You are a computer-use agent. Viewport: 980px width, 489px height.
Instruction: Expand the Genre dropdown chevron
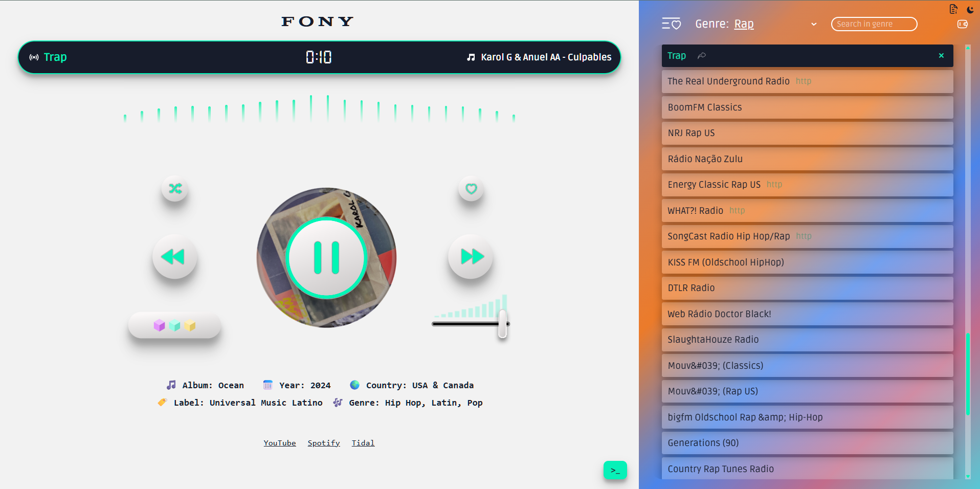tap(814, 24)
